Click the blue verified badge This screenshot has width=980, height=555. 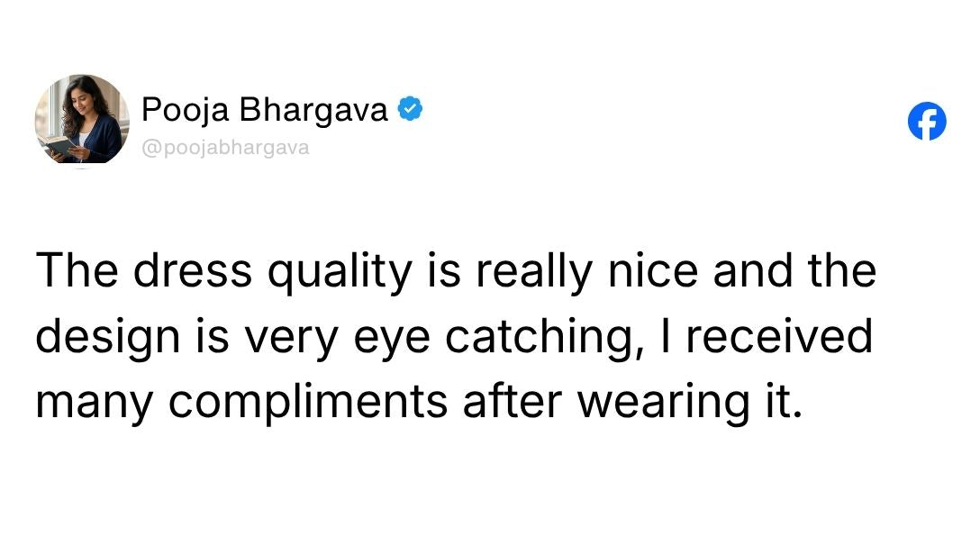click(410, 110)
